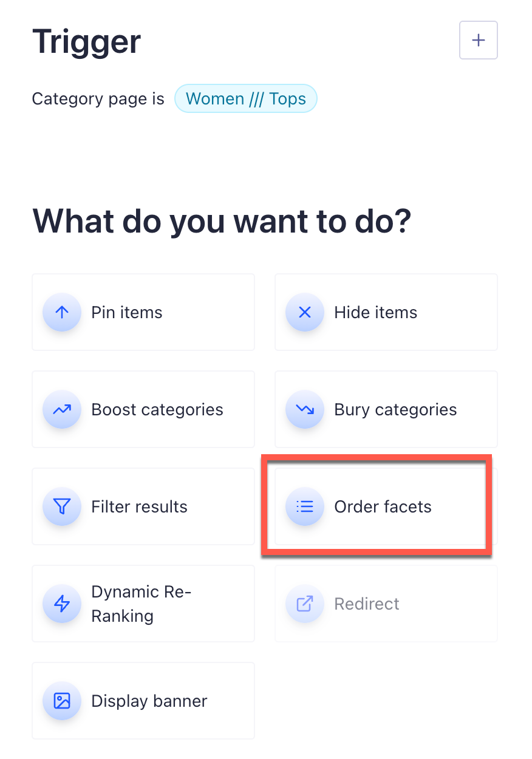The image size is (532, 759).
Task: Select the Filter results funnel icon
Action: click(x=61, y=506)
